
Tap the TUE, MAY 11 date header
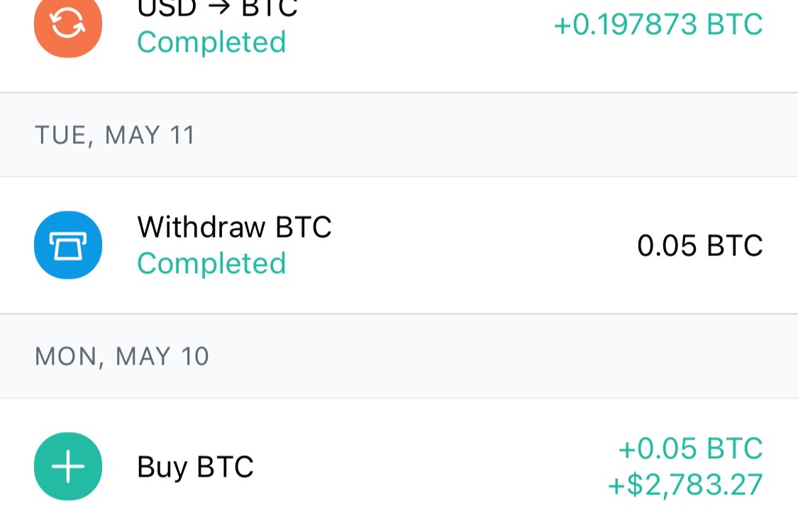point(115,135)
